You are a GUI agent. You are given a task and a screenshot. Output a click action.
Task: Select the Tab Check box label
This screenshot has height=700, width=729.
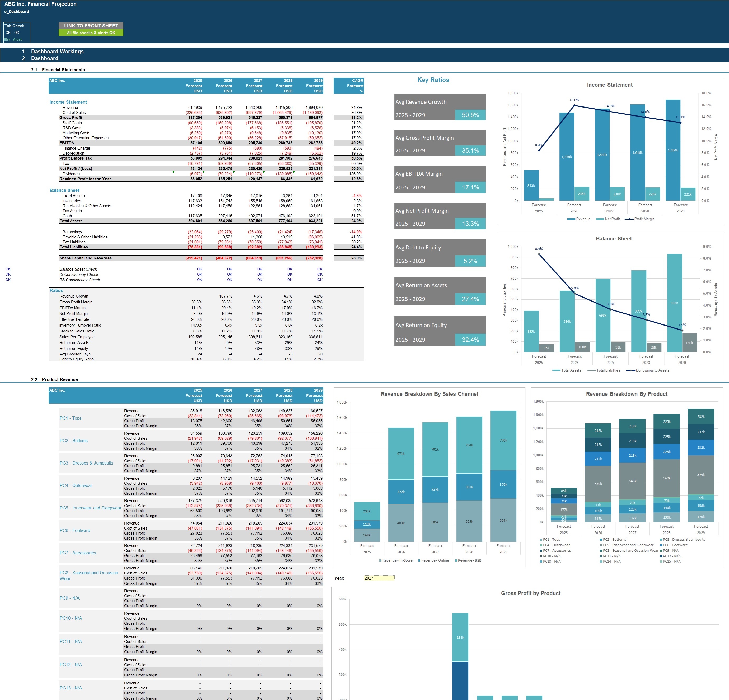pyautogui.click(x=14, y=26)
